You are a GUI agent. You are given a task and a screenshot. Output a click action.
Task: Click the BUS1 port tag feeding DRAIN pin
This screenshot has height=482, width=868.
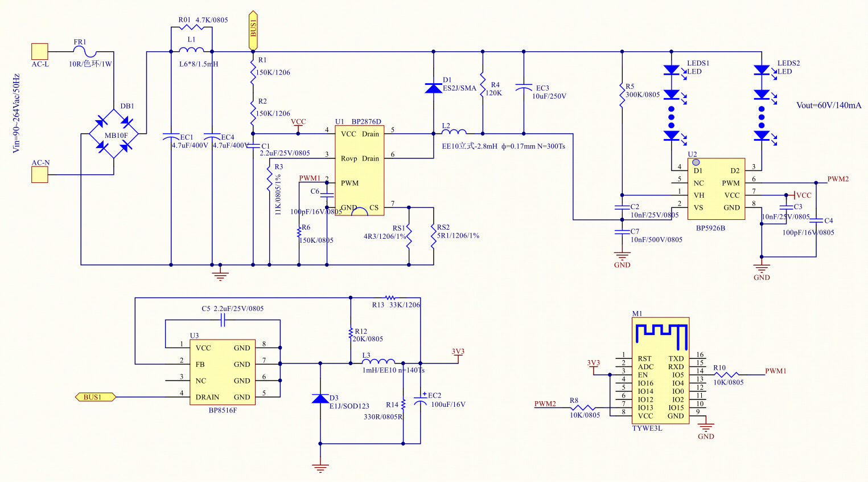96,397
